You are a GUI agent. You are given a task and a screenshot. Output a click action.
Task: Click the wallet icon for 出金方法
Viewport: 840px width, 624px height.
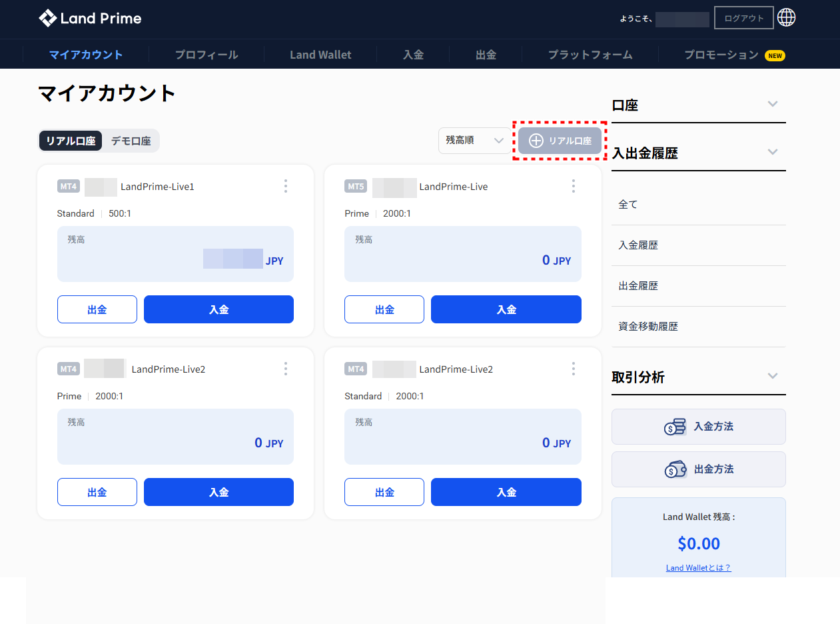pos(675,469)
